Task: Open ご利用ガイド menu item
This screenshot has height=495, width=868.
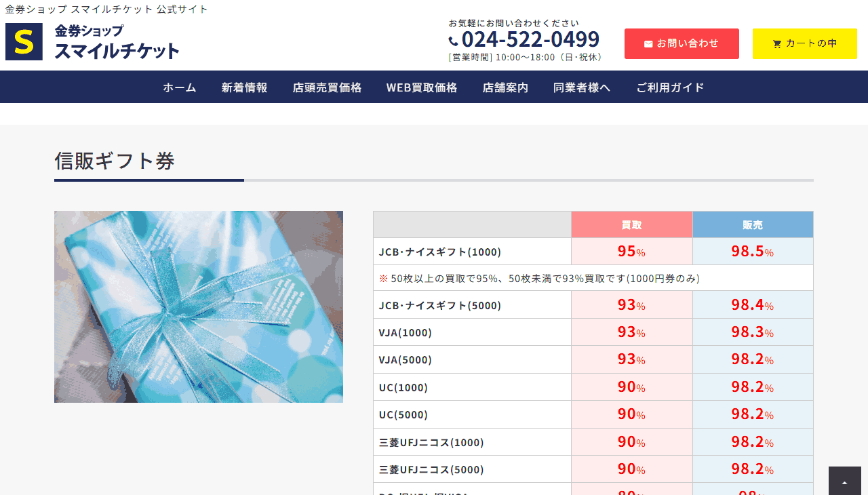Action: tap(670, 87)
